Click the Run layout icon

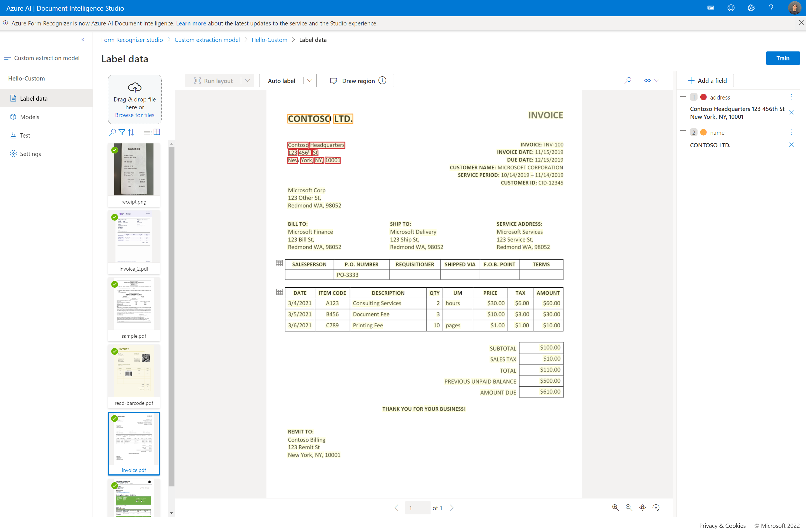(x=198, y=80)
